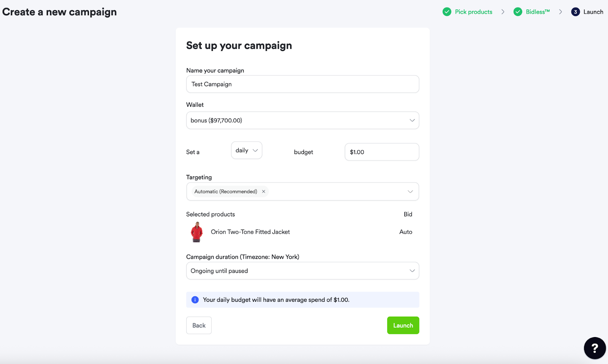Click the blue info icon in budget notice
The width and height of the screenshot is (608, 364).
click(x=195, y=300)
